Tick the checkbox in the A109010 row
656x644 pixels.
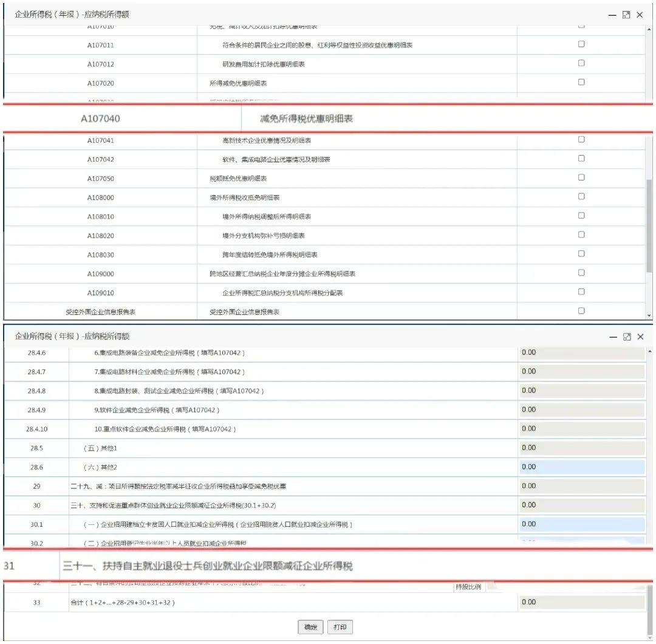(581, 292)
